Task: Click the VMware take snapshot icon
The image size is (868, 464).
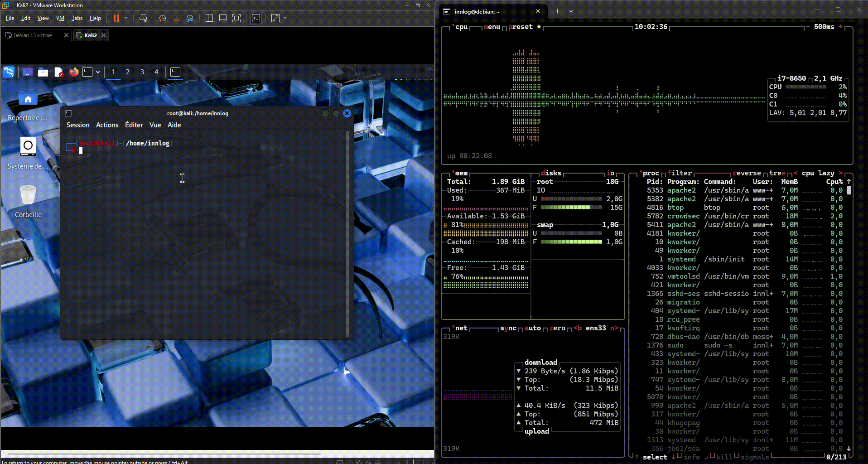Action: tap(163, 18)
